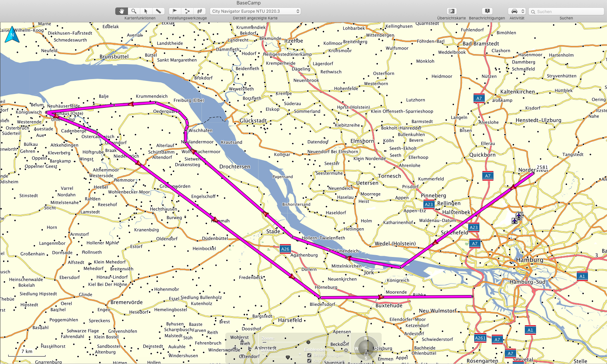Open overlay settings gear icon
Screen dimensions: 607x364
[346, 350]
